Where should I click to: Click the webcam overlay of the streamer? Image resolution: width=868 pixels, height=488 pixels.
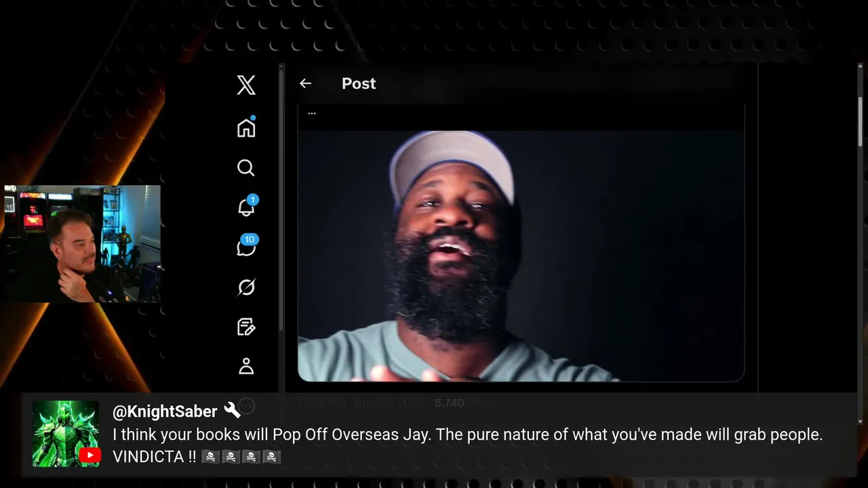coord(83,243)
